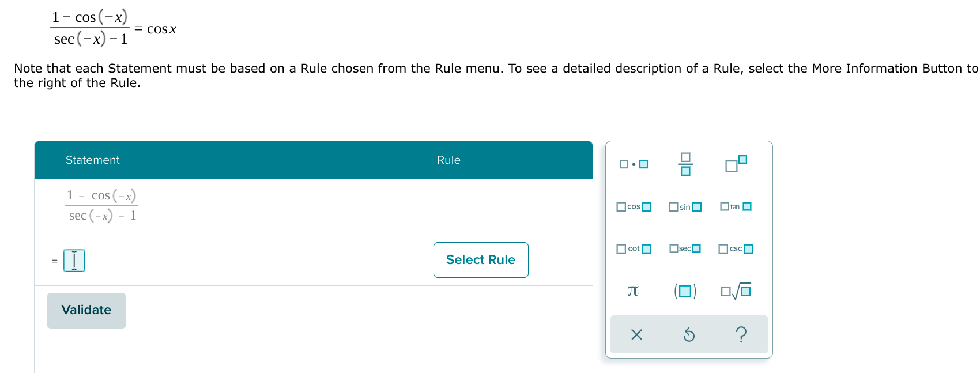The image size is (980, 373).
Task: Select the multiplication dot template
Action: pos(633,164)
